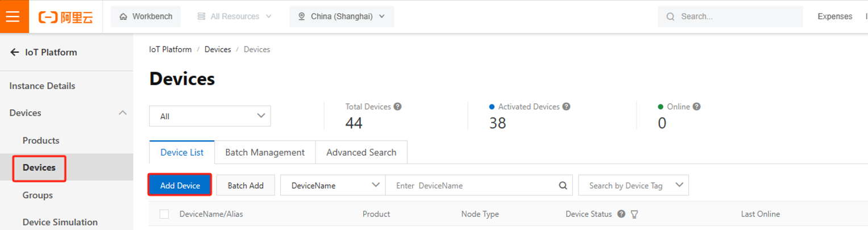Click help icon beside Online count
This screenshot has height=230, width=868.
pyautogui.click(x=696, y=107)
